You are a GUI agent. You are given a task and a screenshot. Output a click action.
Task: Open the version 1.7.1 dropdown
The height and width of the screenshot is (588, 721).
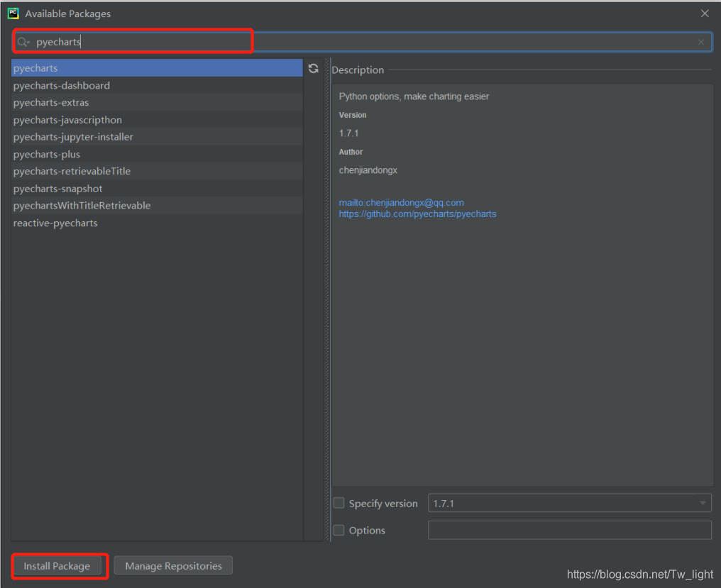(570, 503)
